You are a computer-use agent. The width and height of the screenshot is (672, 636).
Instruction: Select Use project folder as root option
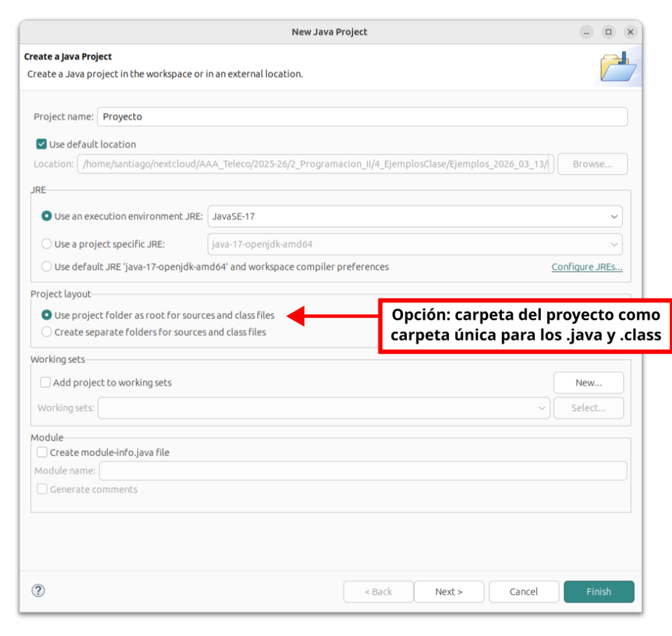point(47,316)
